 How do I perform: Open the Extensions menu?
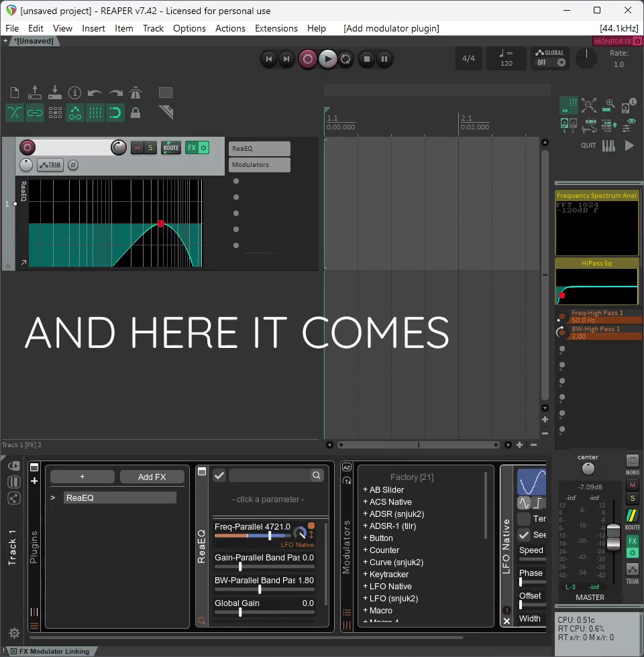[276, 28]
